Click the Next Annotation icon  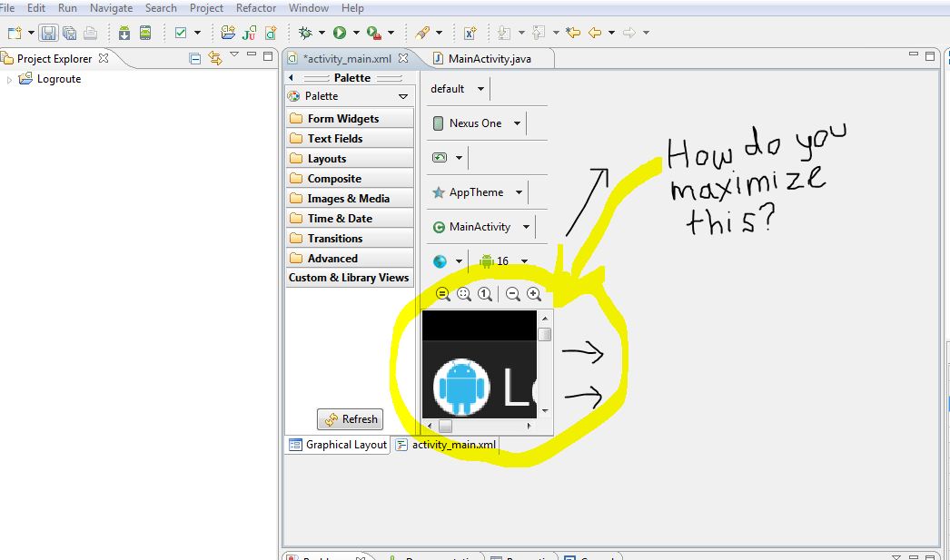[504, 33]
